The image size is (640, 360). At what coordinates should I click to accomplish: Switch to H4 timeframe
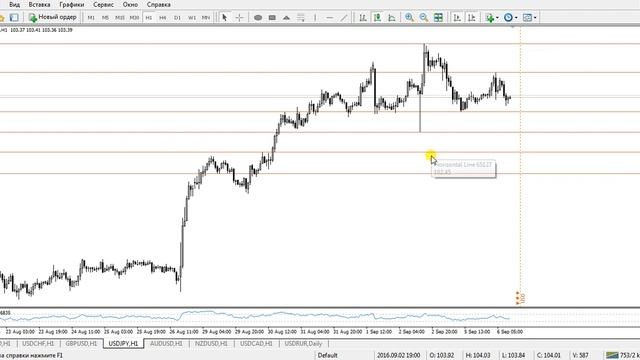(x=163, y=18)
